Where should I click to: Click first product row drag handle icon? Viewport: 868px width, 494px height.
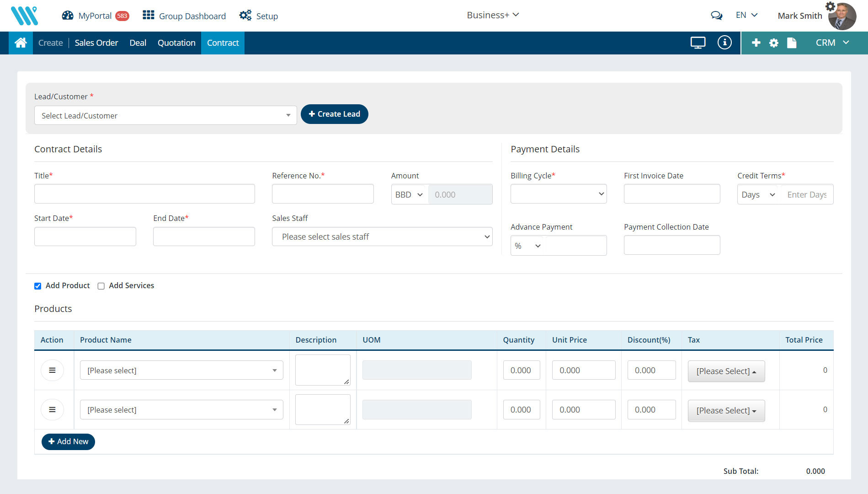tap(52, 370)
